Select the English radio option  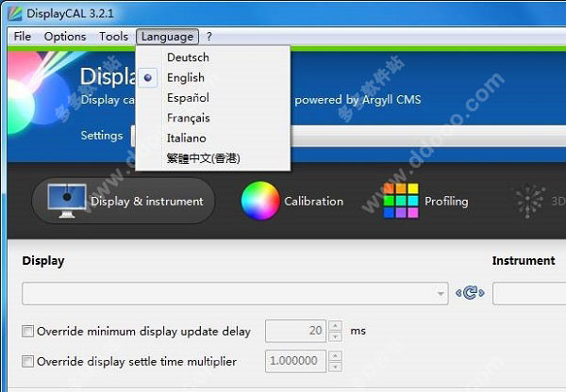(148, 77)
